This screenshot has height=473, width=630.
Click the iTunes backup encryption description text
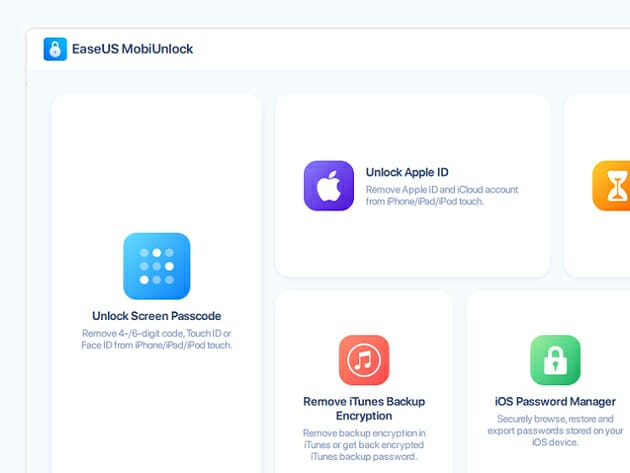tap(363, 444)
